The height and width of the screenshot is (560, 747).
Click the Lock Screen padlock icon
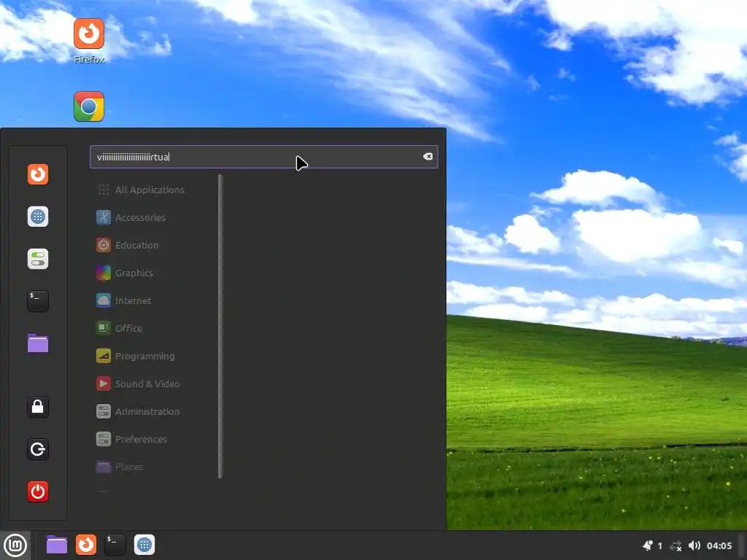click(38, 407)
